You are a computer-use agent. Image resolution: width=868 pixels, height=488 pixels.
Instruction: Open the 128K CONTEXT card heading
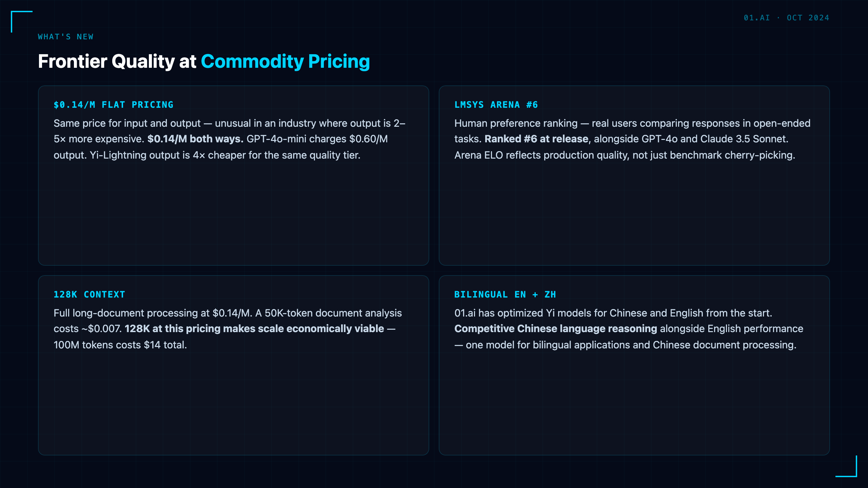point(90,294)
